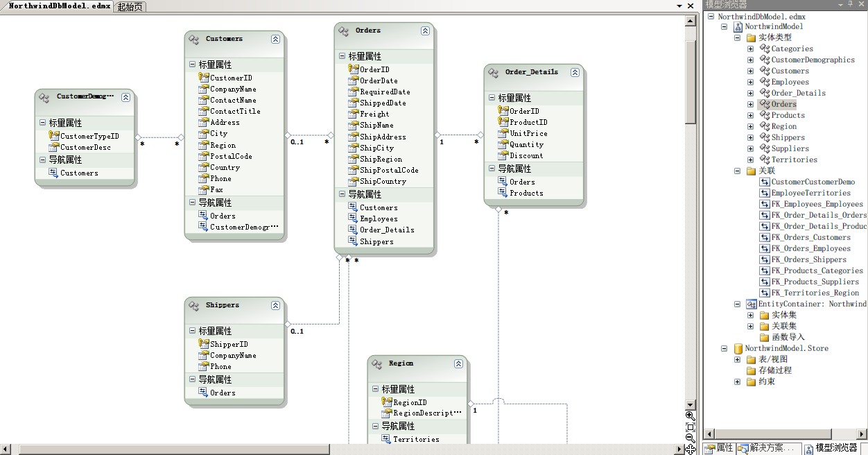Select 函数导入 node in tree

pos(788,337)
